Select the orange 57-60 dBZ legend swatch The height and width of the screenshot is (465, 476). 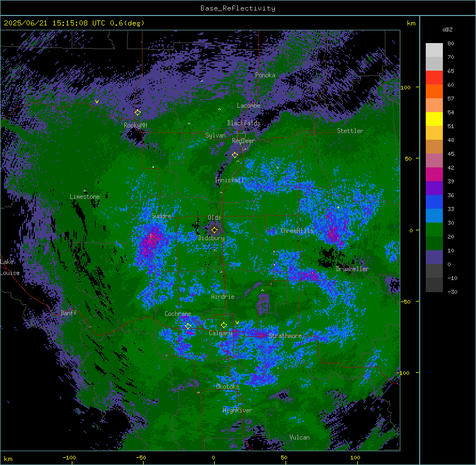click(434, 91)
